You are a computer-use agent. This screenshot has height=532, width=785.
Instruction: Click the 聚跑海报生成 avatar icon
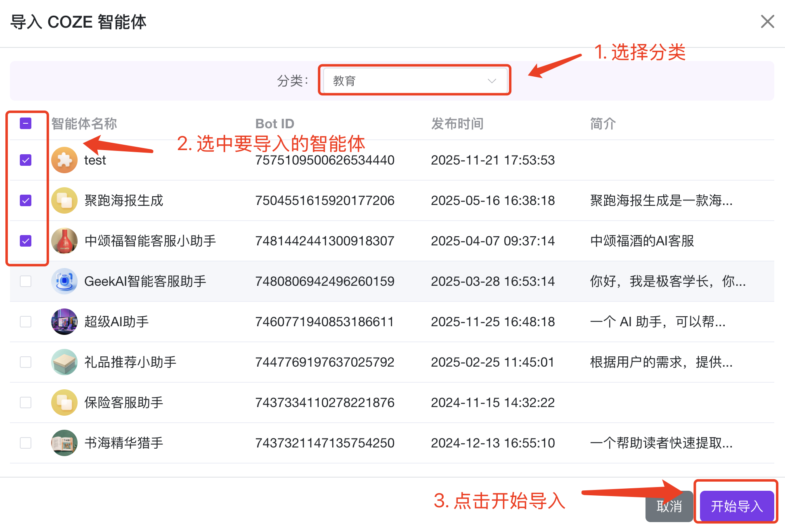[64, 200]
